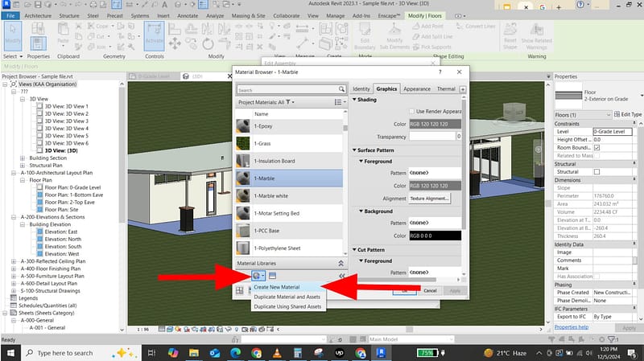644x361 pixels.
Task: Click the Create New Material menu option
Action: click(x=276, y=287)
